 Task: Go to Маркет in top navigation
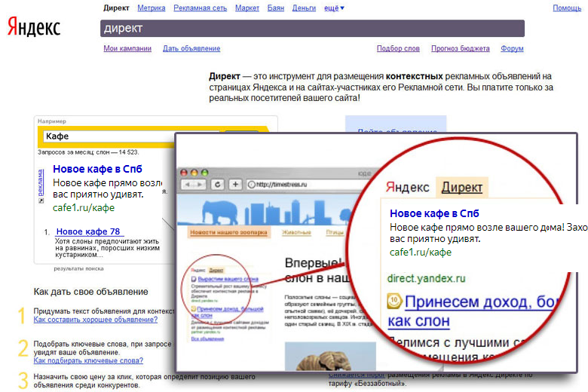(x=247, y=8)
